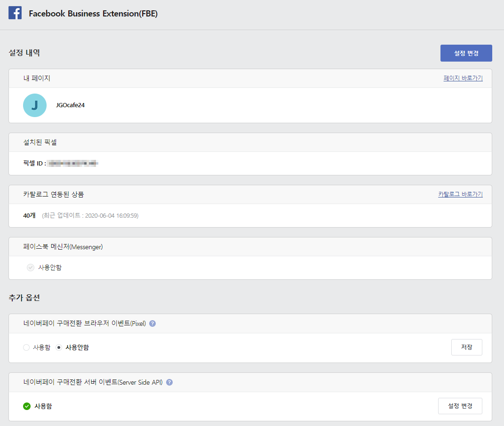Click 네이버페이 구매전환 브라우저 이벤트(Pixel) label

[85, 323]
